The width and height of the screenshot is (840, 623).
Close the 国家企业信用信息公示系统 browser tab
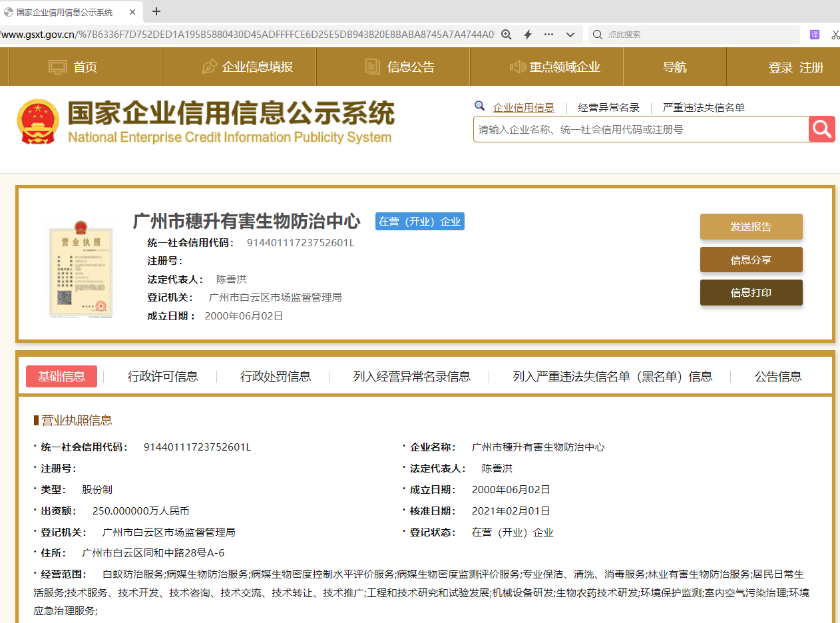pos(132,12)
